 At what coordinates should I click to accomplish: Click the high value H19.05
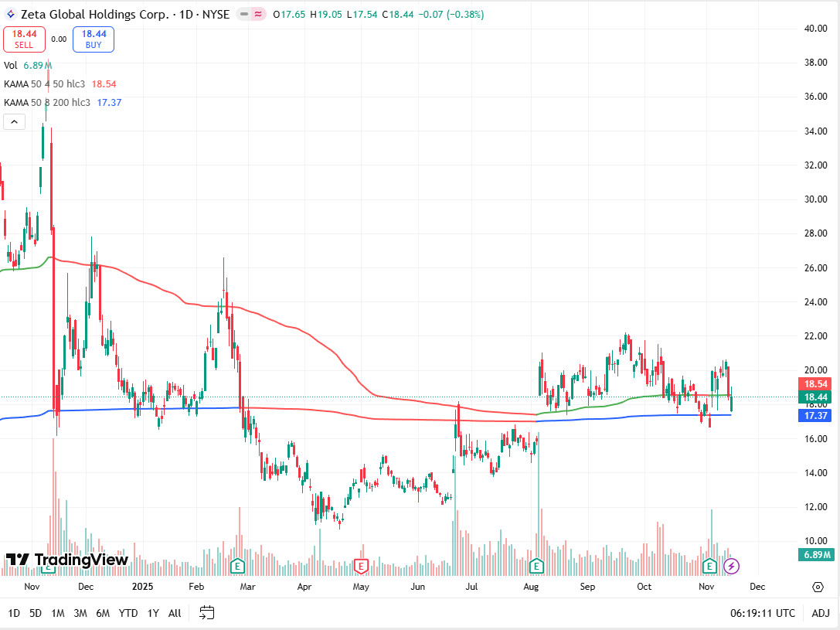click(x=326, y=15)
